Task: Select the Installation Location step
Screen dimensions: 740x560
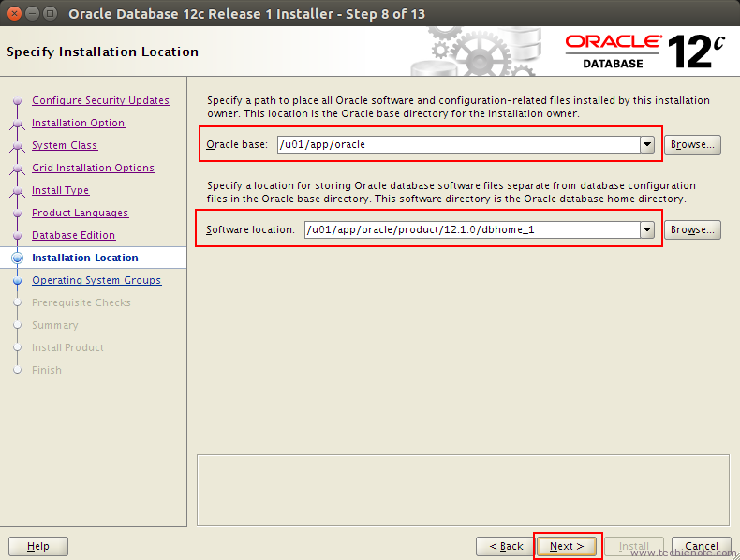Action: click(85, 258)
